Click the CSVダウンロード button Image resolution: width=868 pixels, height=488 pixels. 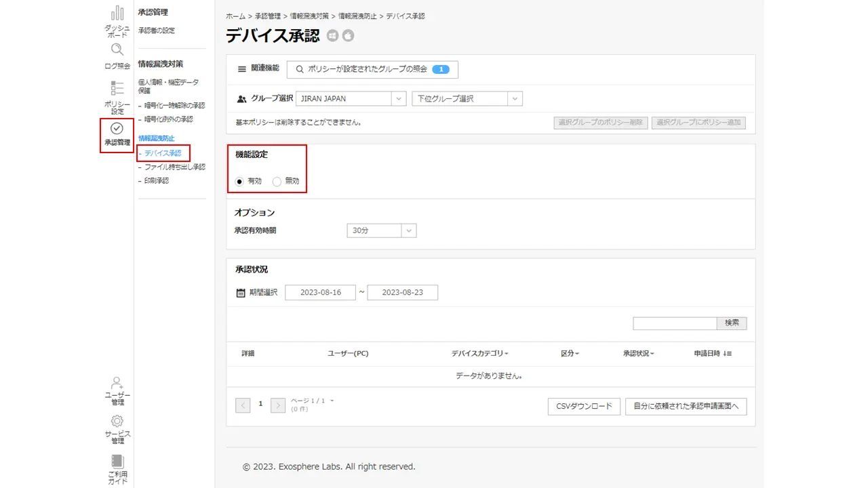point(583,406)
